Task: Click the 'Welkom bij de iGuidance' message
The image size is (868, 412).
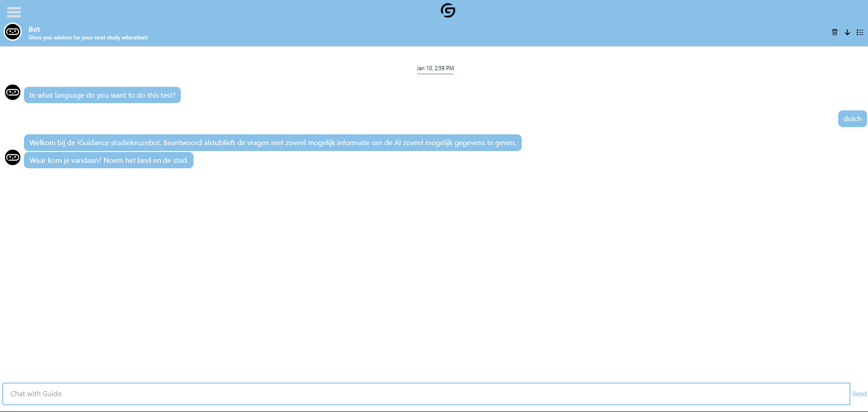Action: pos(273,143)
